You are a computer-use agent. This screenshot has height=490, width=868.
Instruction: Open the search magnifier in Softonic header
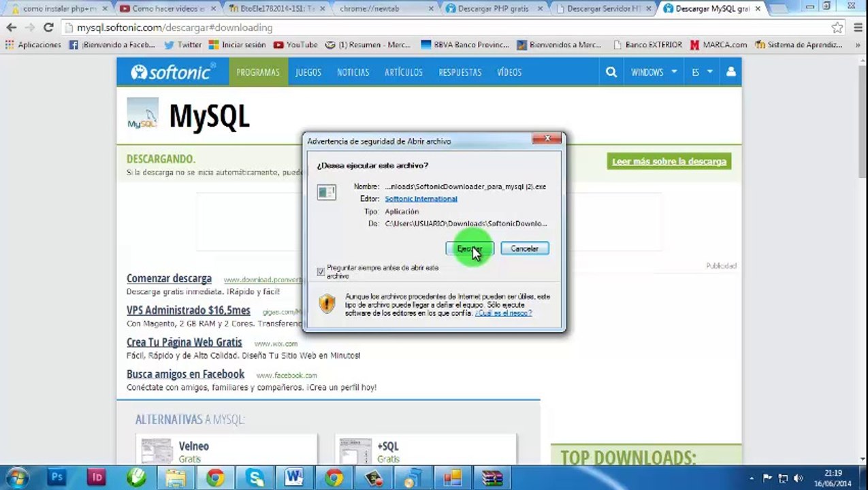point(611,72)
